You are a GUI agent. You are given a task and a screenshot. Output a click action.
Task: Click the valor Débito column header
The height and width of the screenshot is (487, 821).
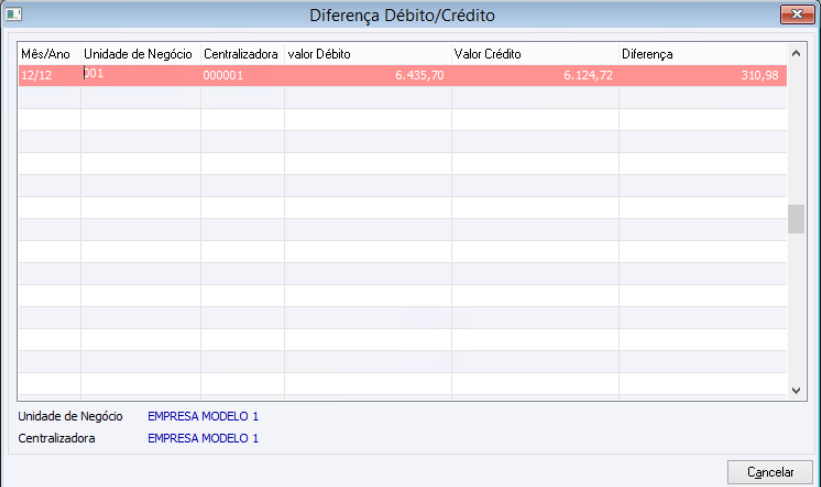coord(368,54)
